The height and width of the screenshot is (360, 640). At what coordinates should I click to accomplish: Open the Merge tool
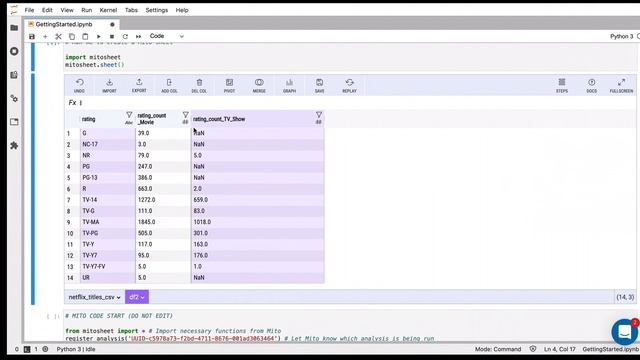coord(259,86)
